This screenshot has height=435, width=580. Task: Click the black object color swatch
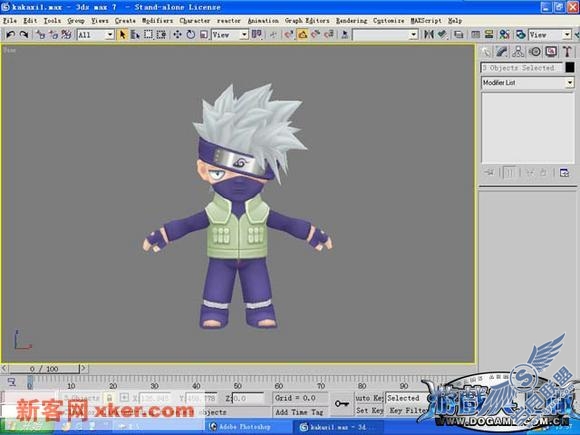point(570,67)
